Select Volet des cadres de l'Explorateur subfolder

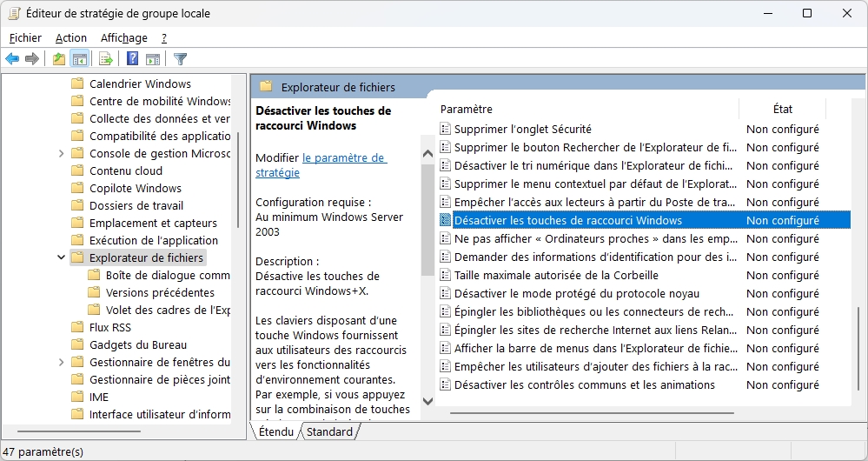pyautogui.click(x=168, y=310)
